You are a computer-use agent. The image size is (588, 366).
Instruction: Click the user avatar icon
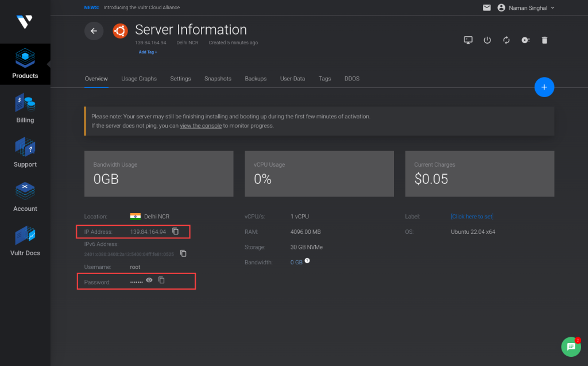(x=501, y=7)
